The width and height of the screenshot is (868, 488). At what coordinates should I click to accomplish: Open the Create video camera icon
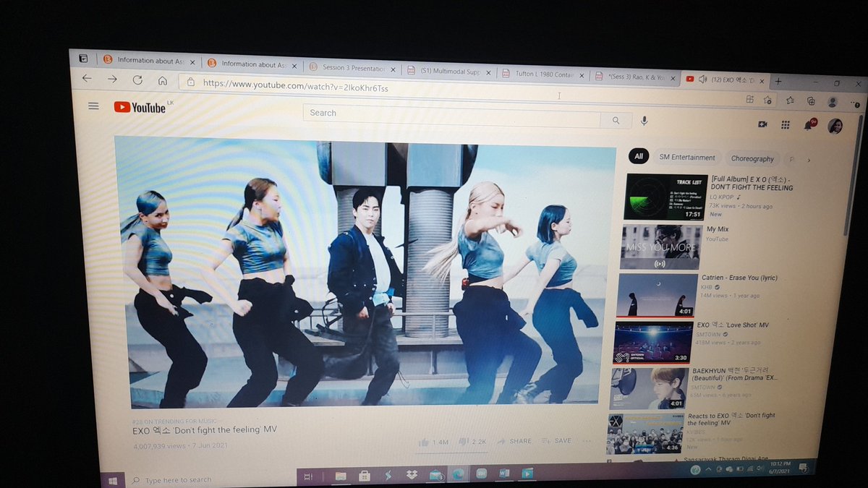(x=762, y=124)
